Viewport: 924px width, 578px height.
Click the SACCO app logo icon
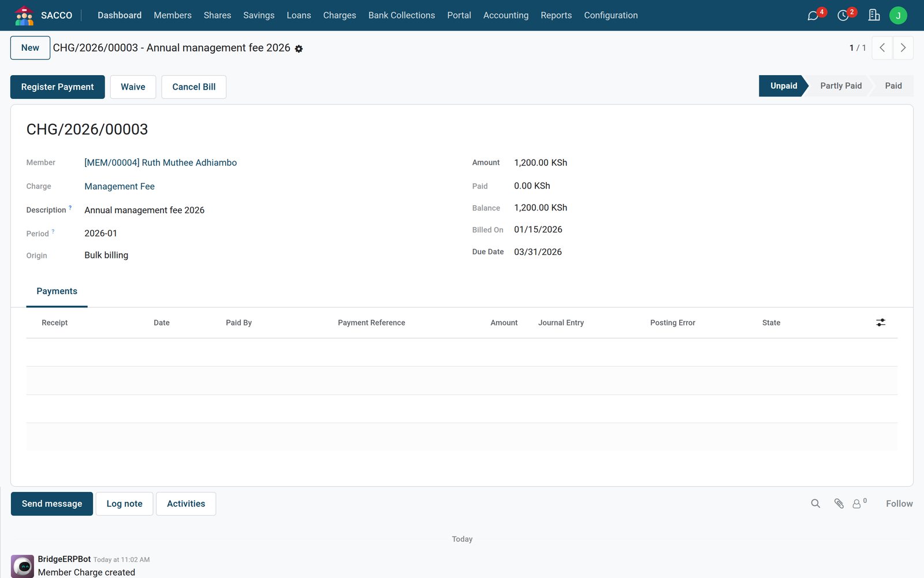tap(24, 16)
